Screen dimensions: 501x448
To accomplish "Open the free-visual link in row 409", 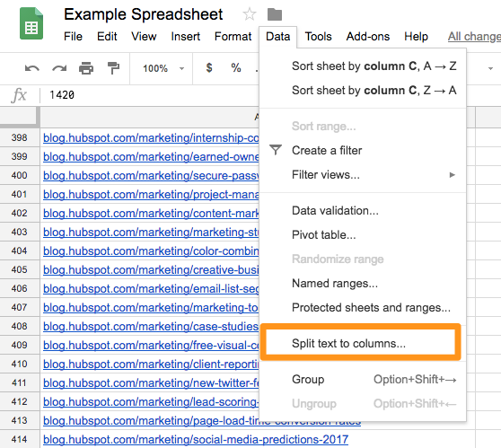I will pos(151,345).
